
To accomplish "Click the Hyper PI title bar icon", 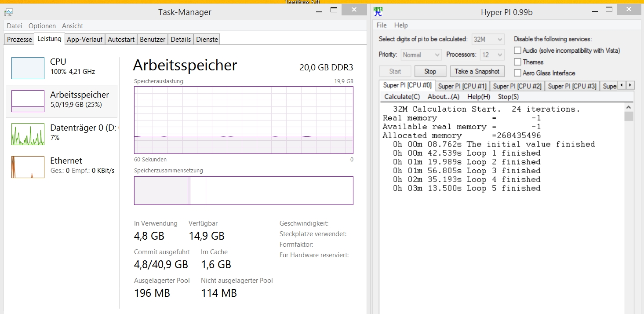I will (x=378, y=12).
